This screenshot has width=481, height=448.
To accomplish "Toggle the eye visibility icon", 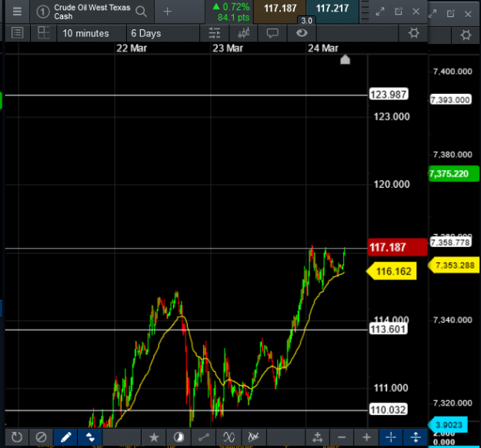I will (302, 33).
